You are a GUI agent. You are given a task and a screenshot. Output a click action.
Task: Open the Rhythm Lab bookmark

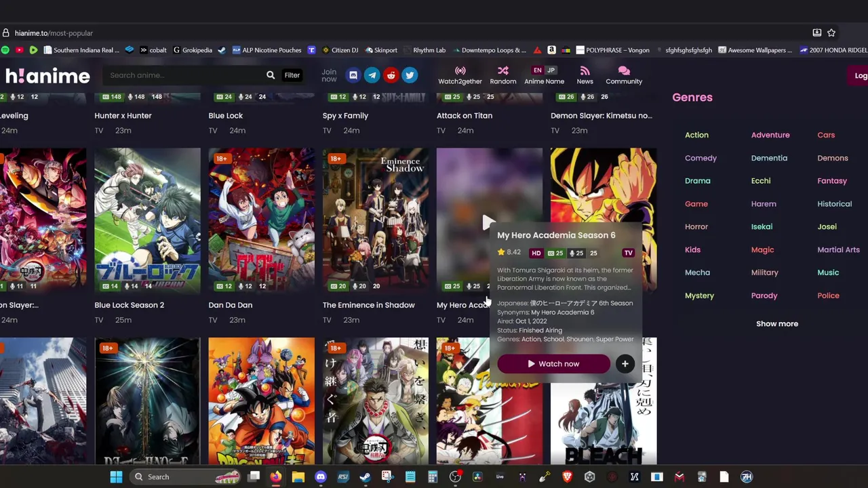(x=425, y=50)
